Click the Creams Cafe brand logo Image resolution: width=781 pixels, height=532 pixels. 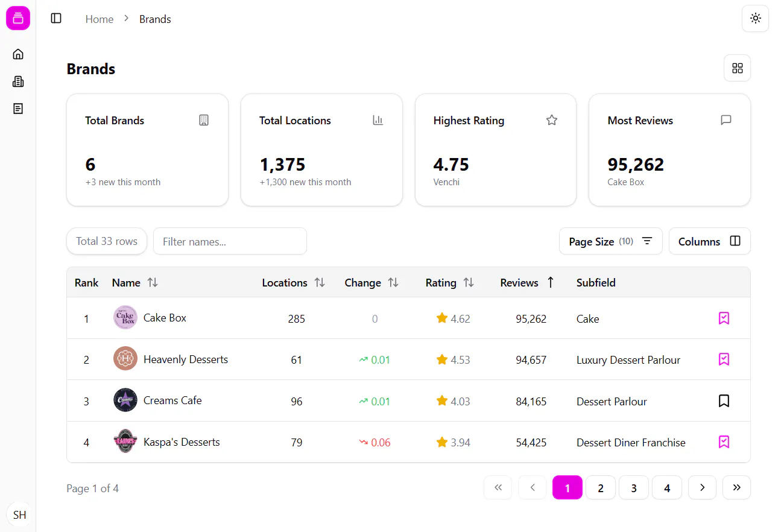(x=125, y=400)
